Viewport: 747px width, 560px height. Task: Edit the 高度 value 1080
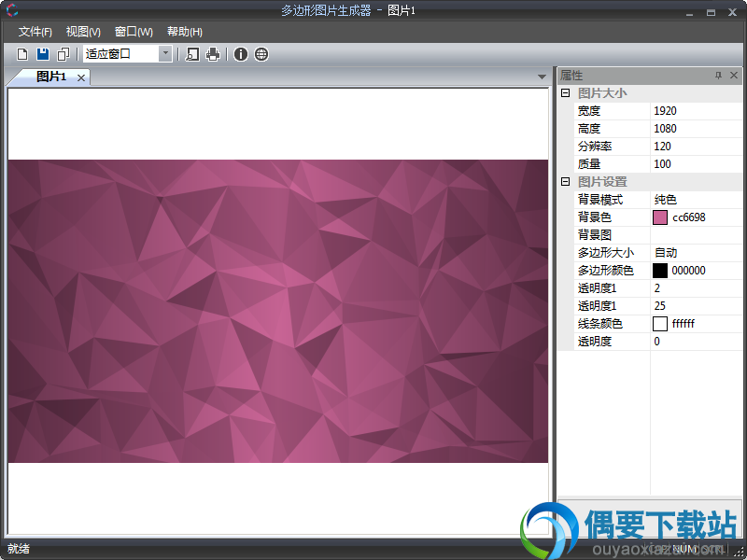[x=696, y=129]
